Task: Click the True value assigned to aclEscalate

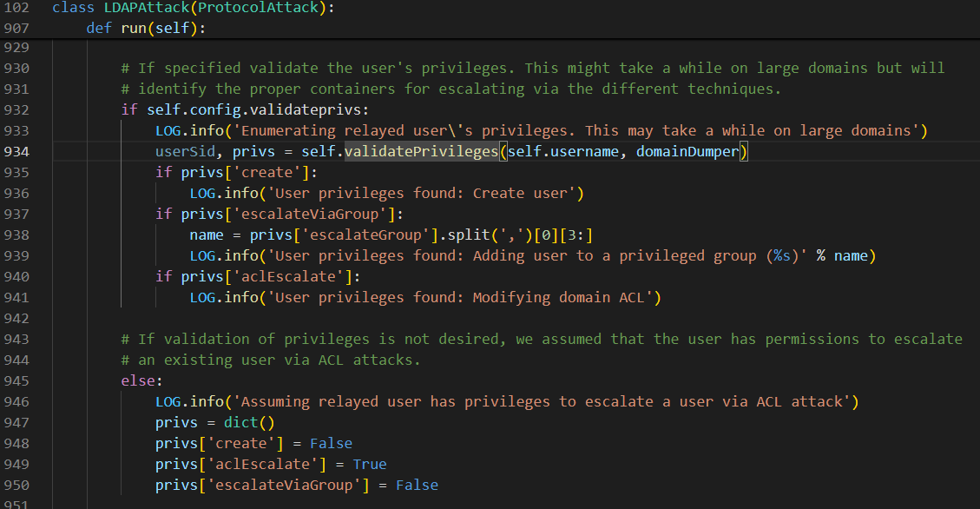Action: 370,464
